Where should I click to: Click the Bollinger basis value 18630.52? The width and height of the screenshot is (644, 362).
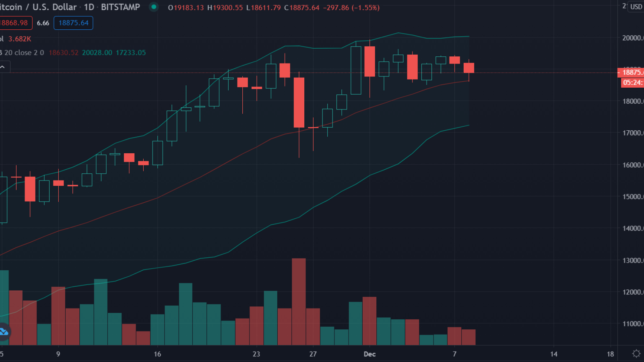click(64, 53)
